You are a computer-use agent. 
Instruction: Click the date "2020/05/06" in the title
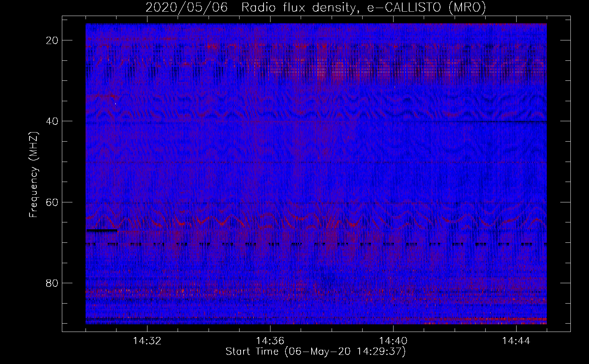[187, 8]
